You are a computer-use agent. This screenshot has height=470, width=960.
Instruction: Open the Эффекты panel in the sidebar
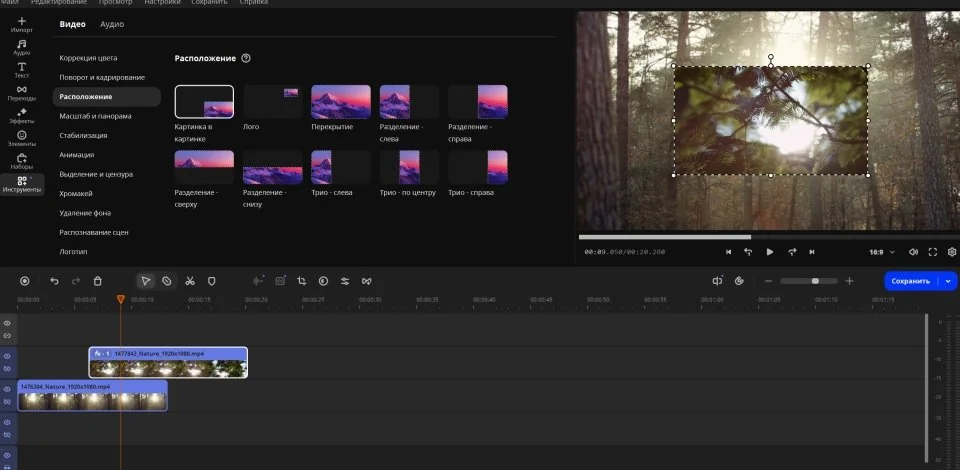point(22,116)
